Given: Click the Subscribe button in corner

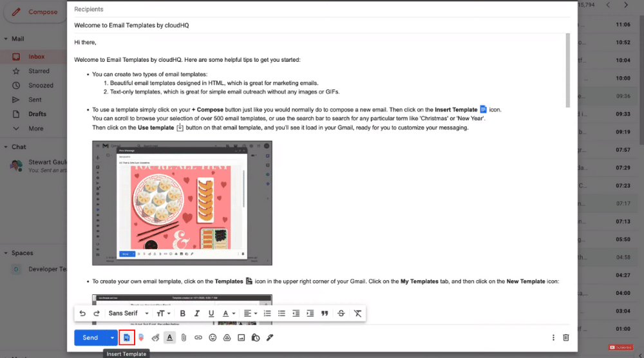Looking at the screenshot, I should coord(621,347).
